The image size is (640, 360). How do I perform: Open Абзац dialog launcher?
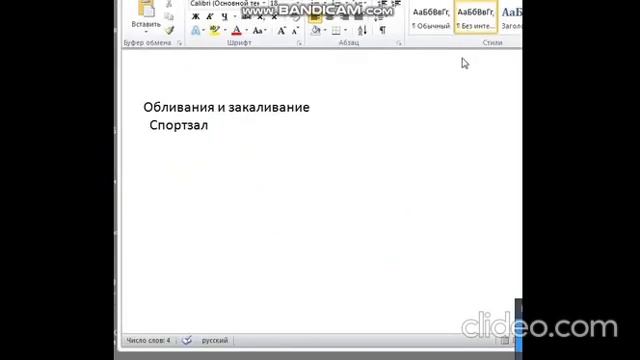(x=399, y=43)
